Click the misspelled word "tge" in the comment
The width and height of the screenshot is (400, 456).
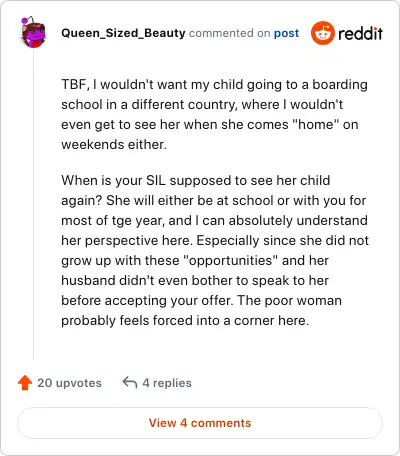click(122, 221)
